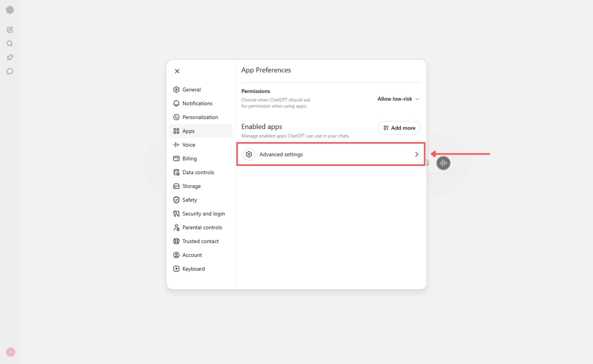Screen dimensions: 593x364
Task: Open the General settings tab
Action: click(201, 90)
